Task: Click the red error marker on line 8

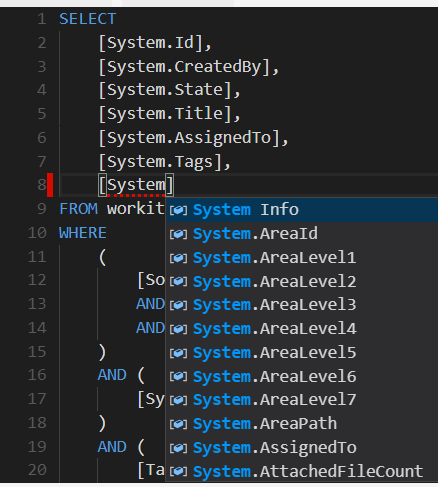Action: 50,185
